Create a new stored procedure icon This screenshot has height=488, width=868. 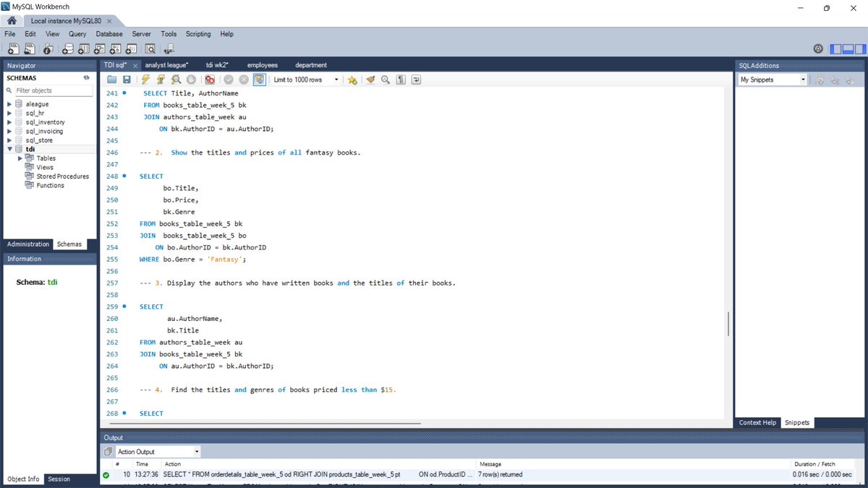(116, 49)
